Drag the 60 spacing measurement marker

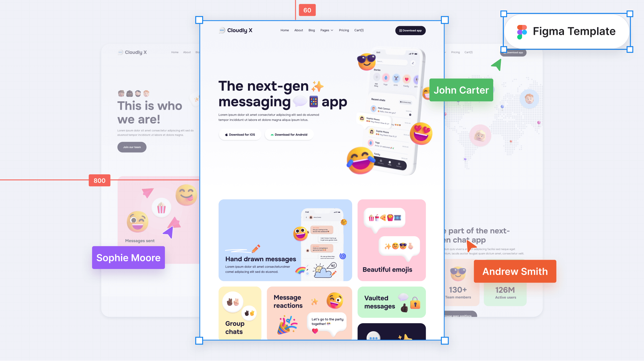[307, 10]
